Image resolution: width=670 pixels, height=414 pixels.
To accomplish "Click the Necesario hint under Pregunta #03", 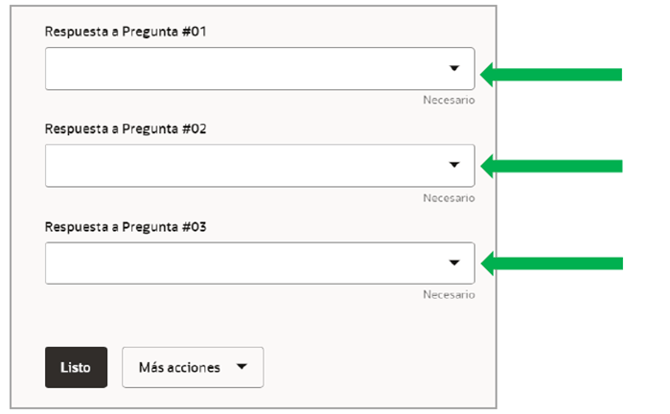I will pos(449,295).
